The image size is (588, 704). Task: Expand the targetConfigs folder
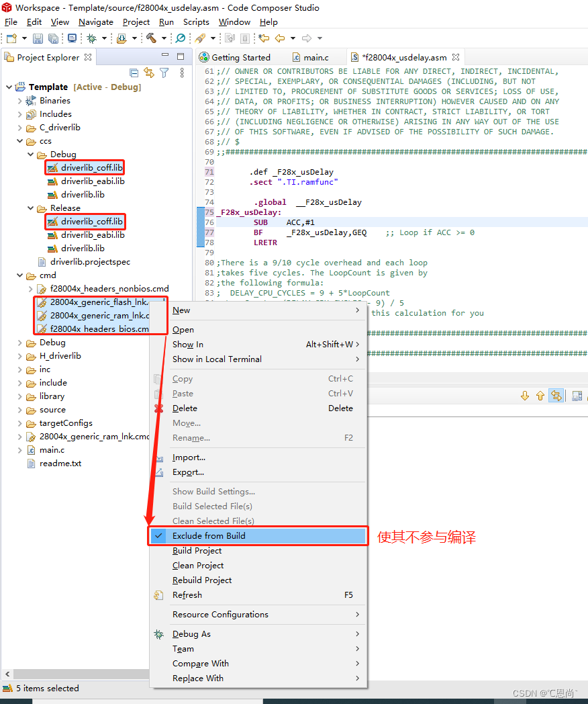[19, 423]
